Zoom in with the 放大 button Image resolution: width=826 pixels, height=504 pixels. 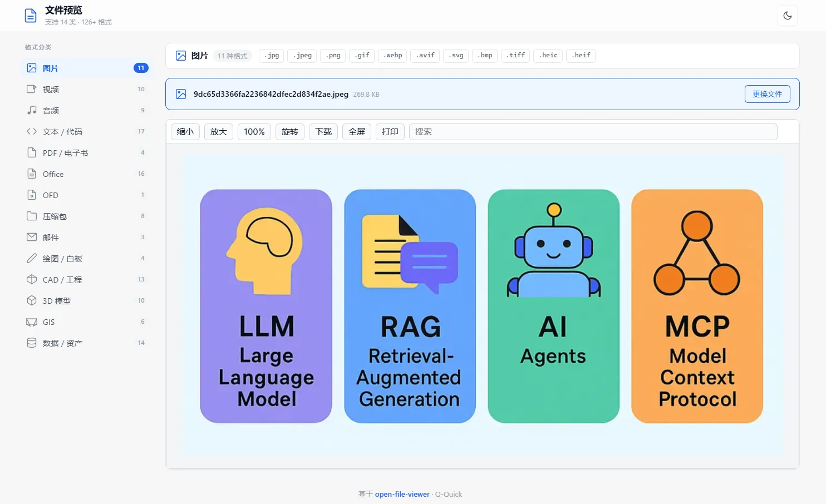pos(219,132)
